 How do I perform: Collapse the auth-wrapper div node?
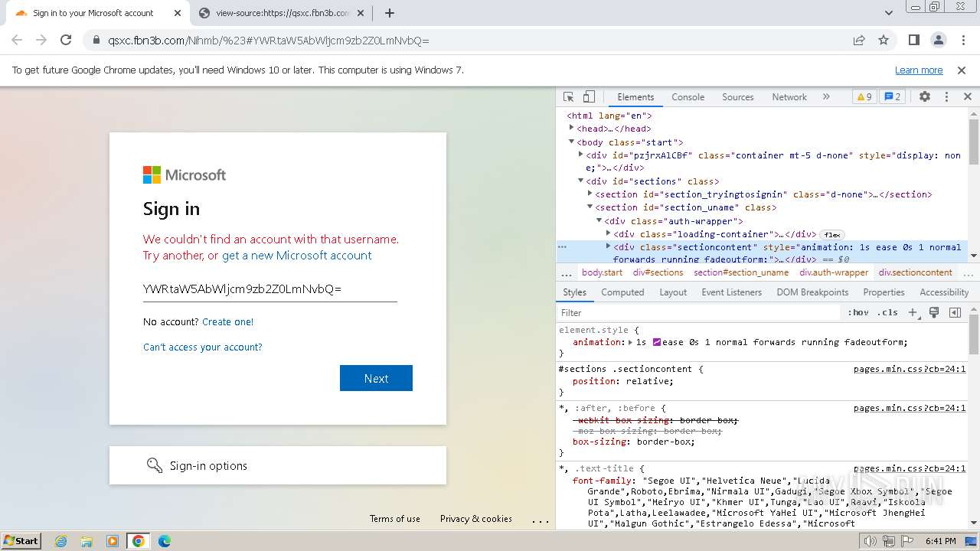(599, 220)
